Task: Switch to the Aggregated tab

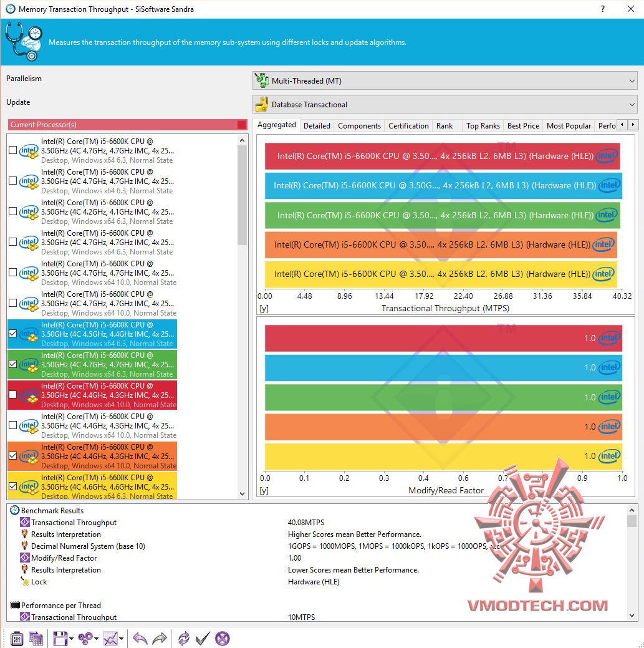Action: (x=277, y=125)
